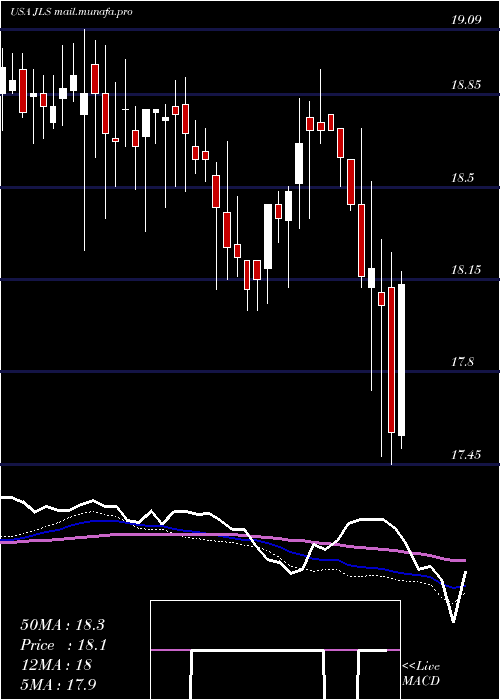
Task: Click the 'USA JLS mail.munafa.pro' chart title
Action: pos(71,12)
